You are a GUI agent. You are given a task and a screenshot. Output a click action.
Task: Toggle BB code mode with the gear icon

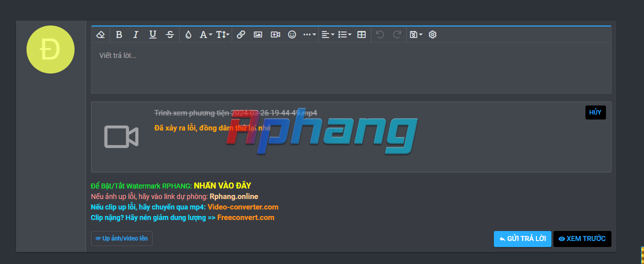tap(433, 34)
